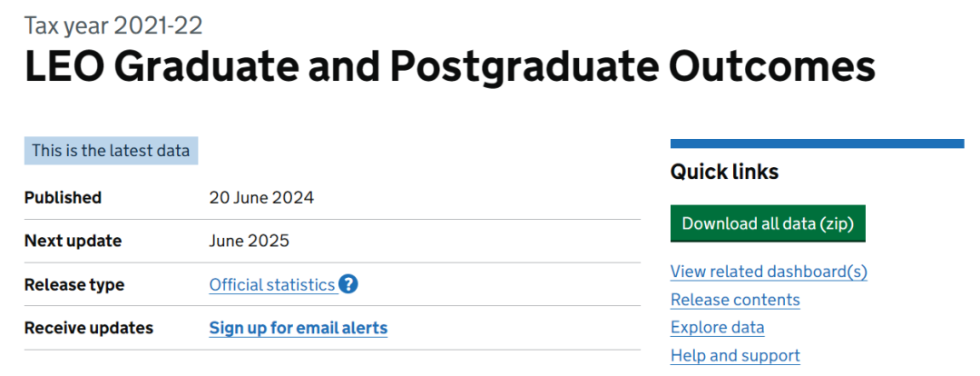Click the divider line below Receive updates row

point(332,350)
